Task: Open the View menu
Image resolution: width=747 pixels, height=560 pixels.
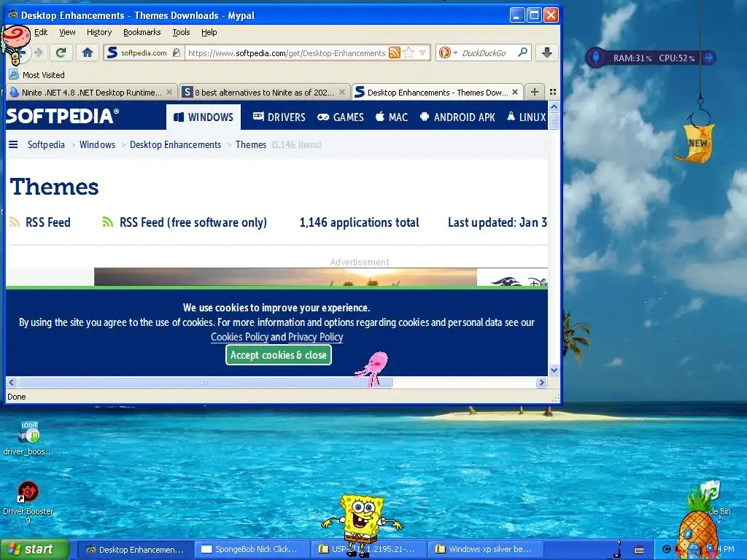Action: (x=67, y=32)
